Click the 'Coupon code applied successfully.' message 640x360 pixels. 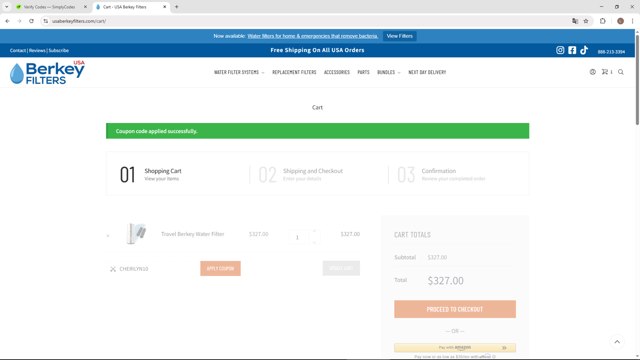(156, 131)
